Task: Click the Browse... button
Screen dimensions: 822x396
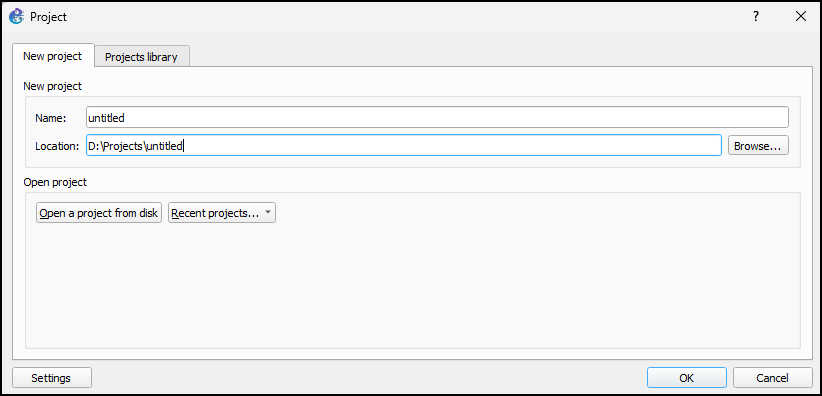Action: click(758, 146)
